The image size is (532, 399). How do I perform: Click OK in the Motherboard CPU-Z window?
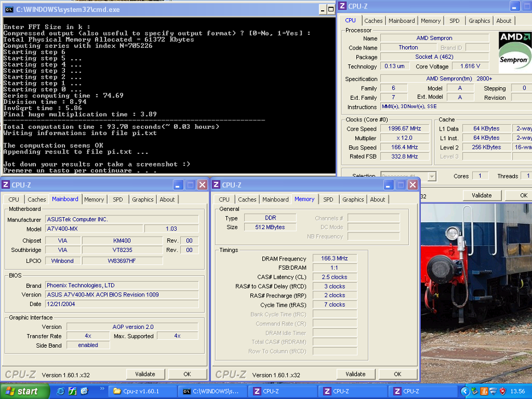click(x=187, y=374)
